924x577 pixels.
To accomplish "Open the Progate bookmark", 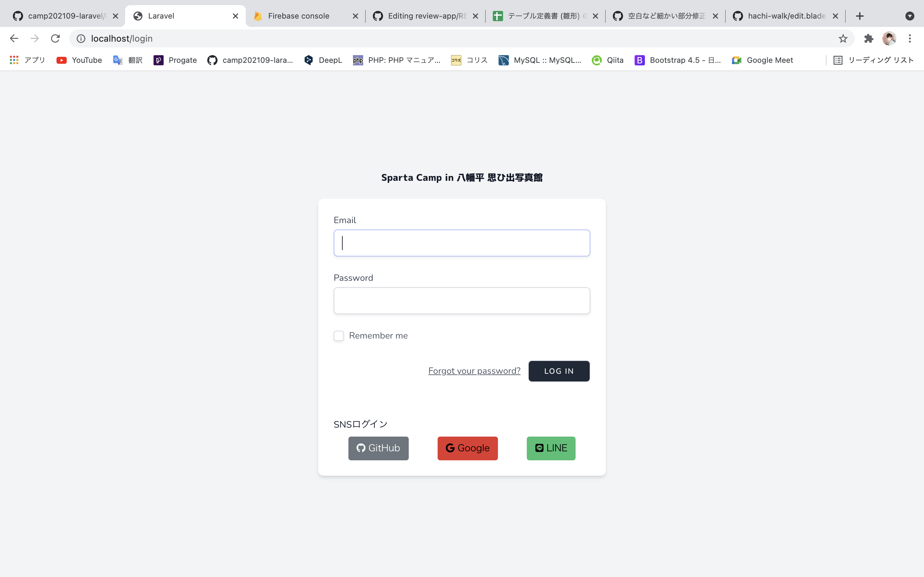I will pos(175,60).
